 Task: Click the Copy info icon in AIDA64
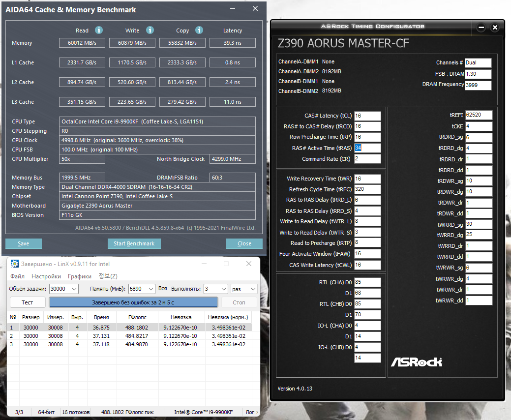pos(199,30)
